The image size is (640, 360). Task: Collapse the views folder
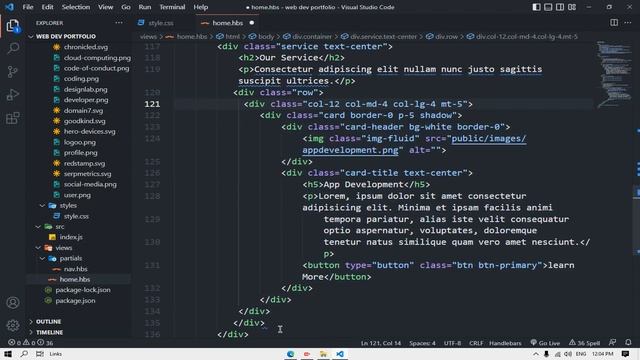[63, 248]
